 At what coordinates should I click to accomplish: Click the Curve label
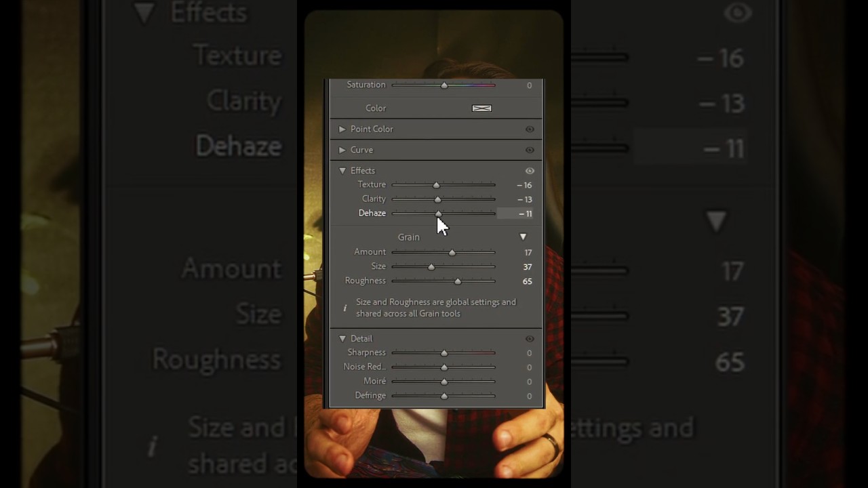(361, 150)
